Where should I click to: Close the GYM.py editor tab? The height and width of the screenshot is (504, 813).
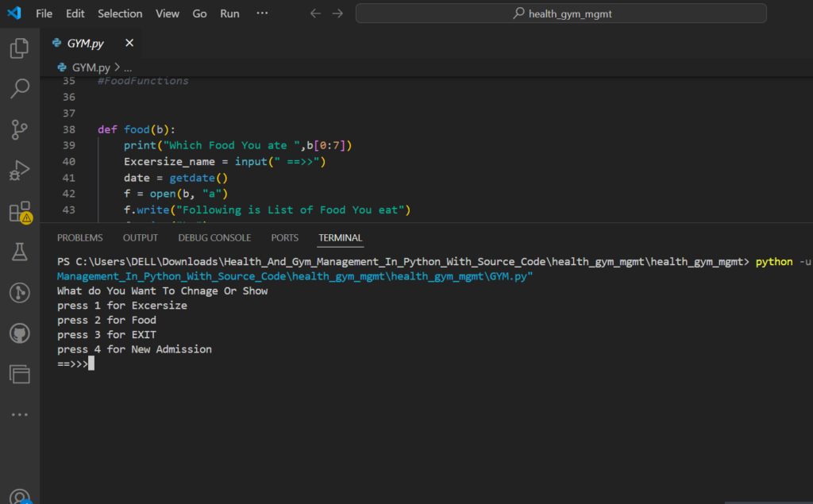click(129, 43)
